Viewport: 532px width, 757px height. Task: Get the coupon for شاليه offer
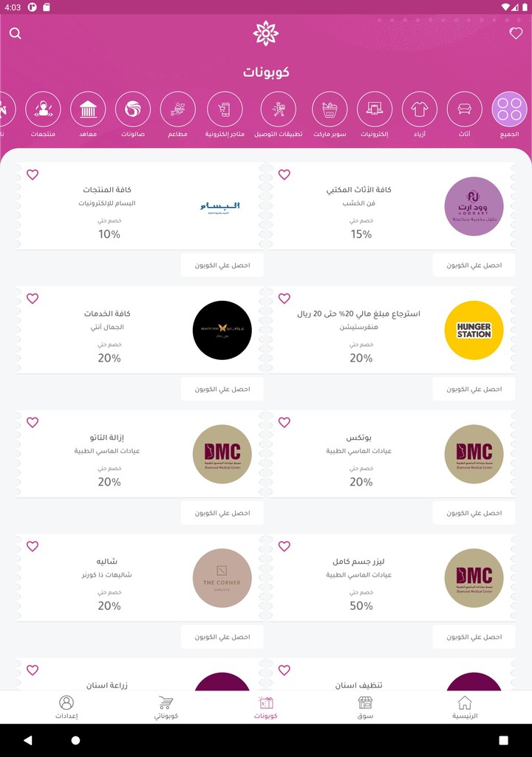tap(222, 637)
